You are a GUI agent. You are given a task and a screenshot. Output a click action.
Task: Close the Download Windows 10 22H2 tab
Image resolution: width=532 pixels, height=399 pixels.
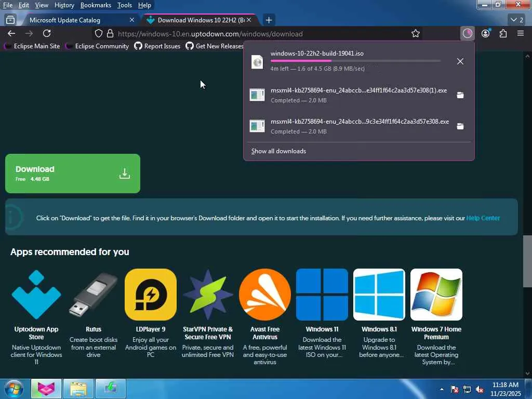[x=249, y=20]
